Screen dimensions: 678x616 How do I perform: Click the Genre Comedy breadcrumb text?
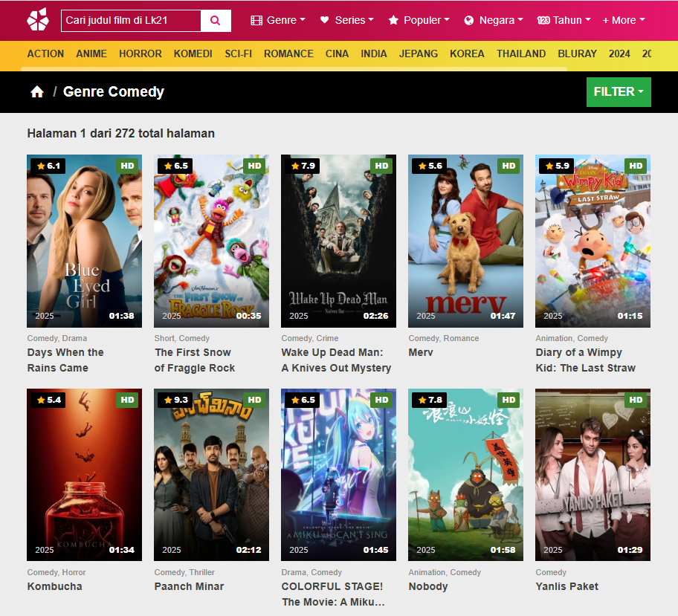coord(114,91)
